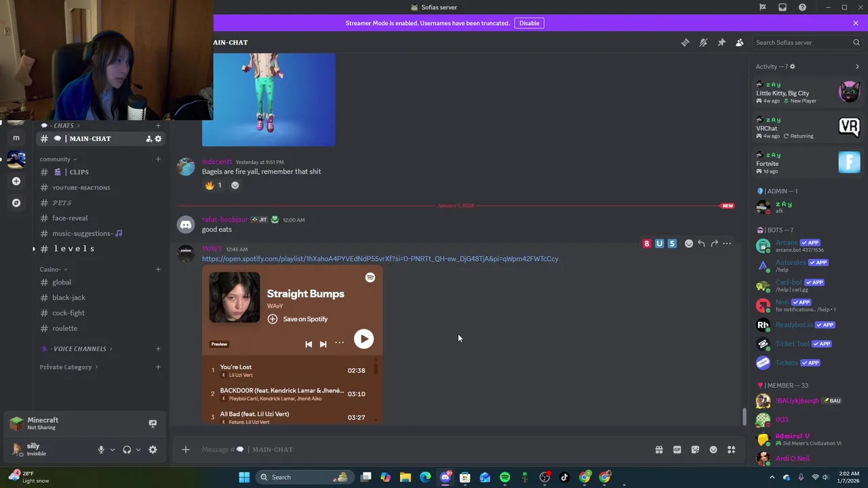Click the Spotify embed track list scrollbar
The image size is (868, 488).
(x=375, y=369)
